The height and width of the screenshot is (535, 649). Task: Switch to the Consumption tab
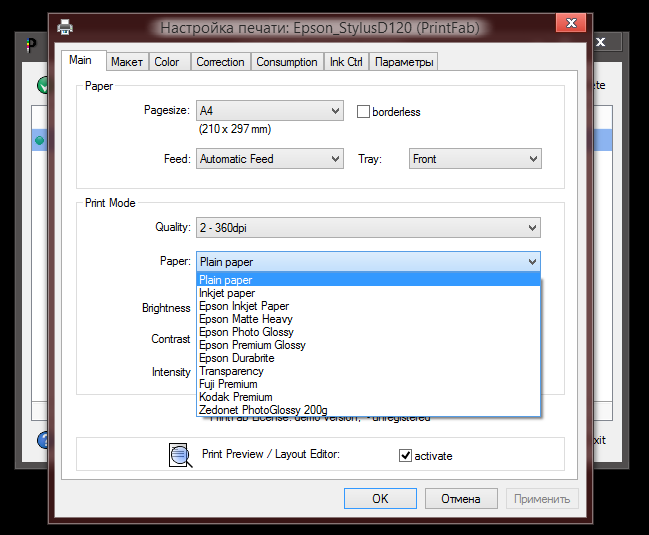click(287, 62)
